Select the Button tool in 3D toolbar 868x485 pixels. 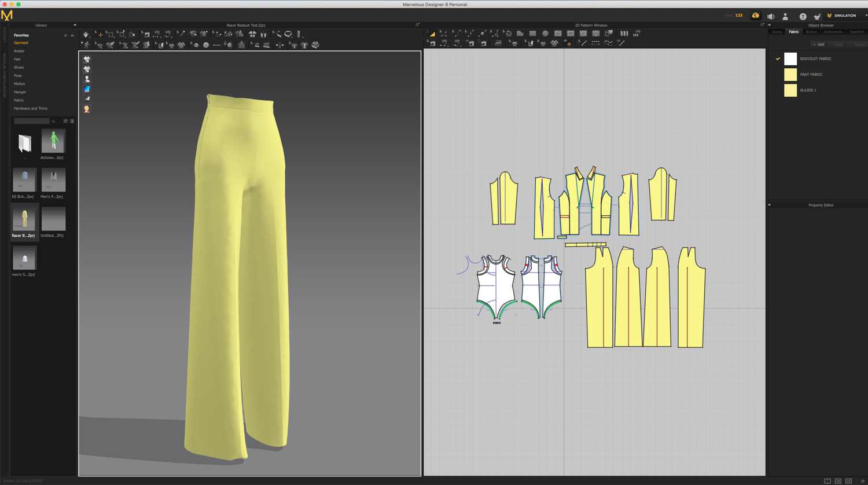click(x=205, y=45)
